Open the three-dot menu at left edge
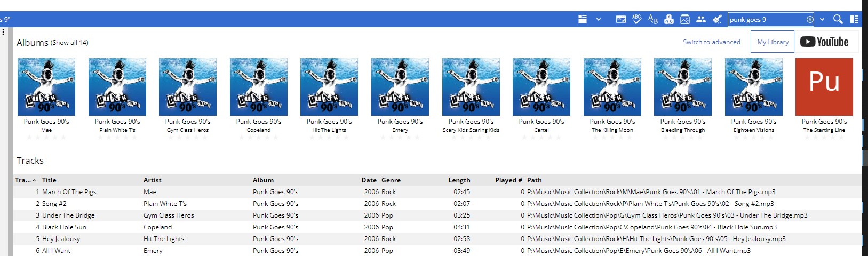Image resolution: width=868 pixels, height=256 pixels. pos(3,32)
